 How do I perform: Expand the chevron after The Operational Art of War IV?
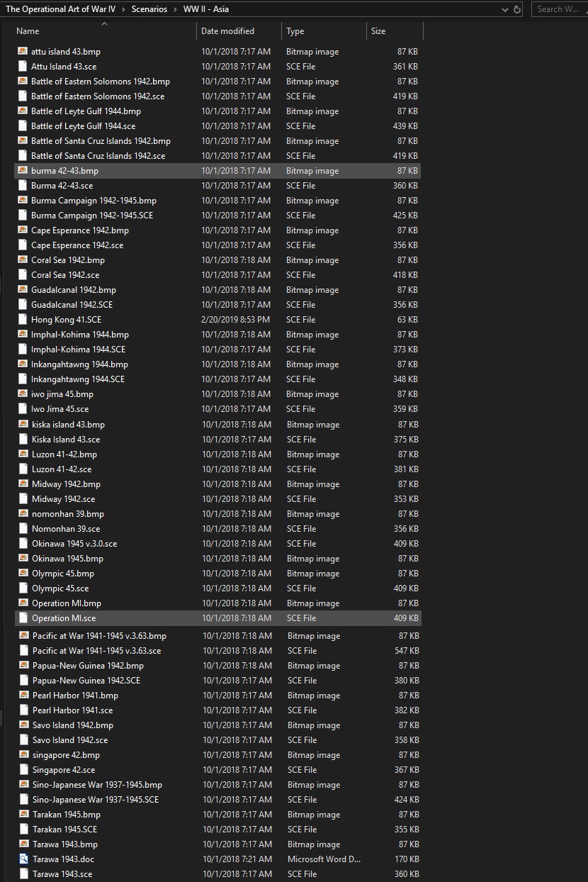click(123, 9)
